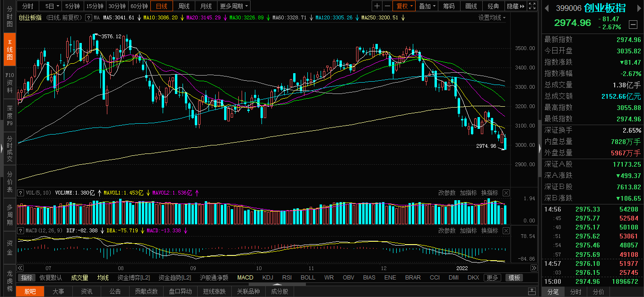Toggle the 成交量 volume indicator
Viewport: 644px width, 297px height.
point(79,278)
